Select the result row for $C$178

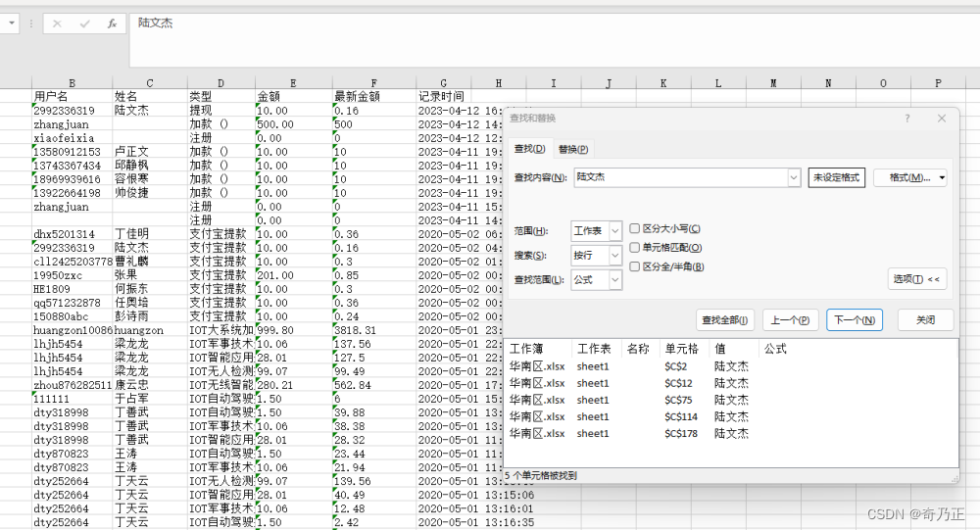click(x=731, y=434)
